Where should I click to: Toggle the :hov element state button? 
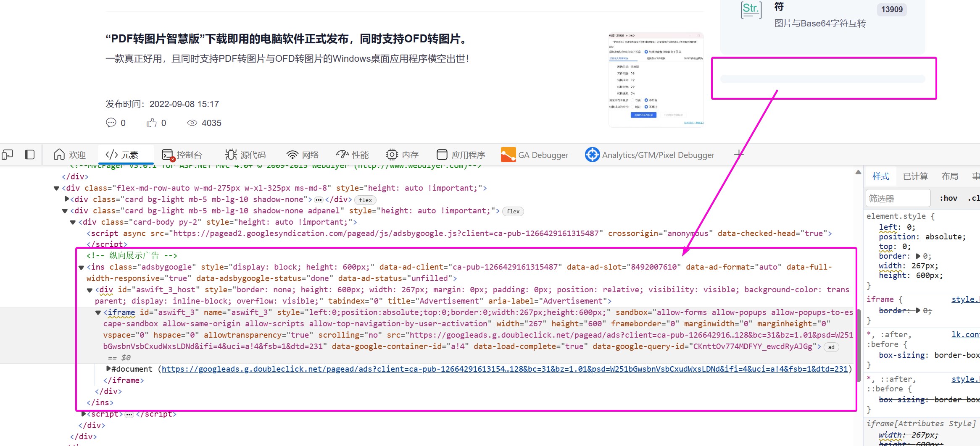(x=948, y=198)
